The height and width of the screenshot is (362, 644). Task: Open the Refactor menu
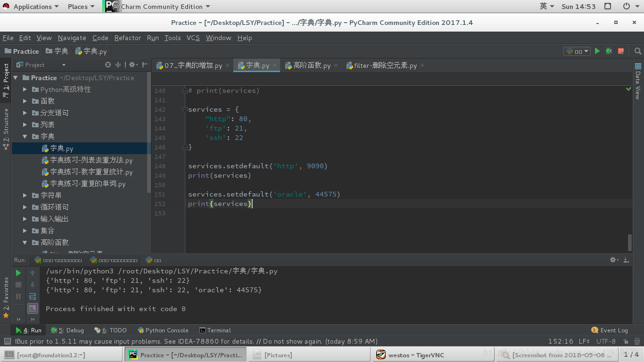[127, 38]
